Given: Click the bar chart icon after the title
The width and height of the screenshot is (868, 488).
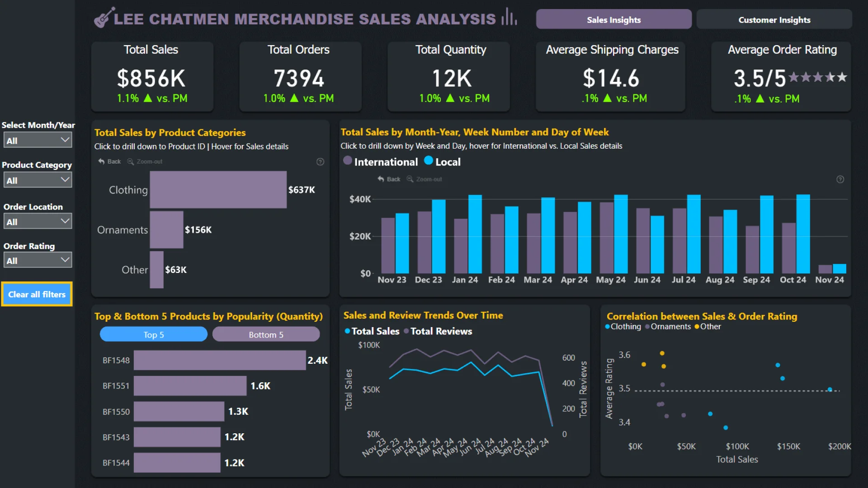Looking at the screenshot, I should (x=509, y=16).
